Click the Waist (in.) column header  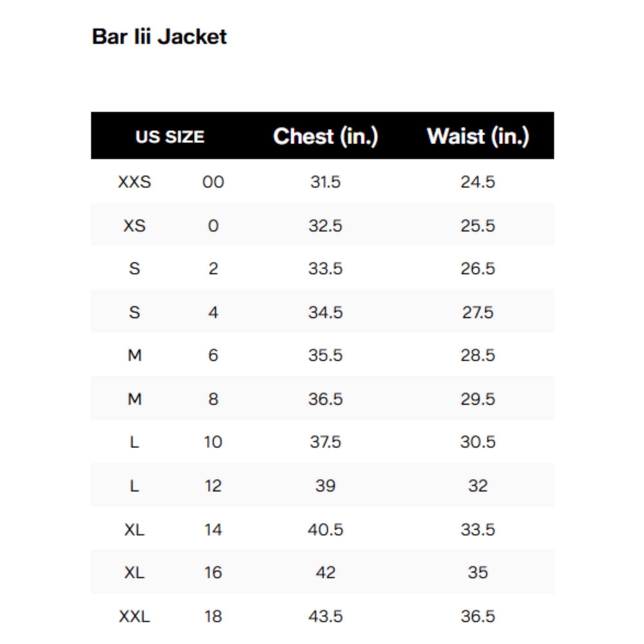click(478, 136)
